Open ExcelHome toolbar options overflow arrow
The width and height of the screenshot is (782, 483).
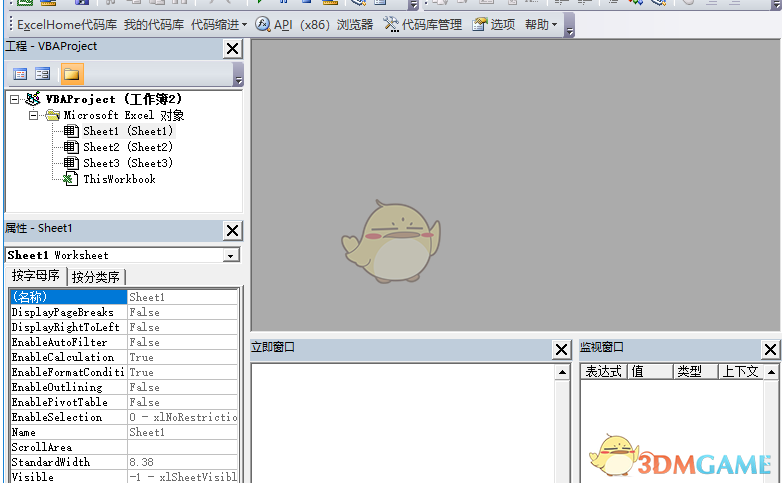click(x=570, y=26)
